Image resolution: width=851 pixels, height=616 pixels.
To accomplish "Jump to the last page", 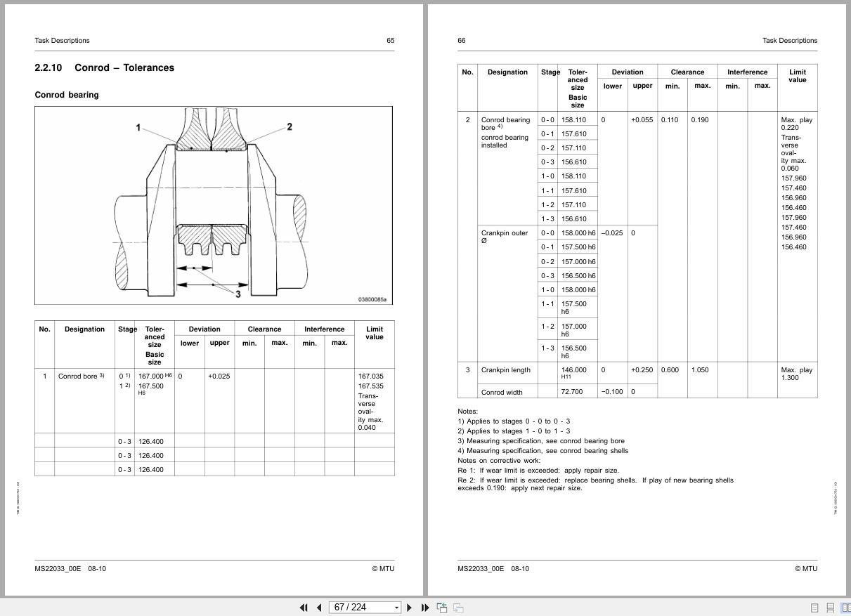I will tap(425, 608).
